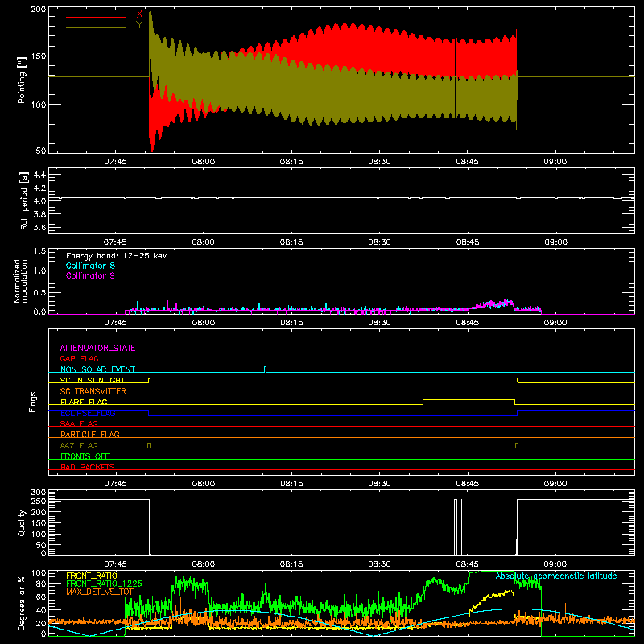The width and height of the screenshot is (644, 644).
Task: Select the red 'X' legend label
Action: point(139,14)
